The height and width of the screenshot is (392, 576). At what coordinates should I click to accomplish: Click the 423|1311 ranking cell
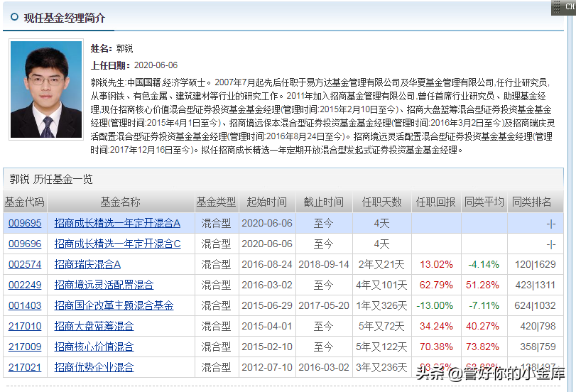tap(536, 285)
